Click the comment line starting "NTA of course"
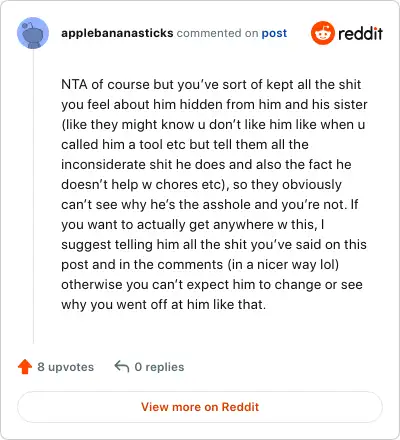Viewport: 400px width, 440px height. pos(211,84)
